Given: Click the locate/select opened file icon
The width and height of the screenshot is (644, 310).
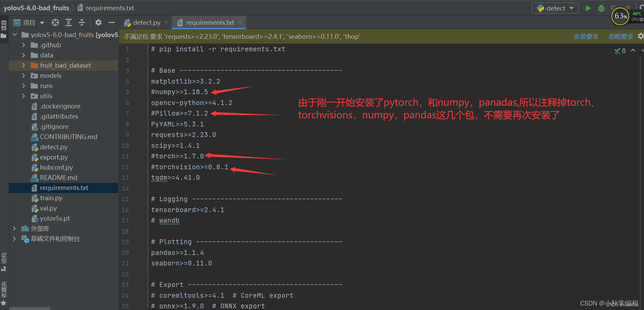Looking at the screenshot, I should 55,22.
